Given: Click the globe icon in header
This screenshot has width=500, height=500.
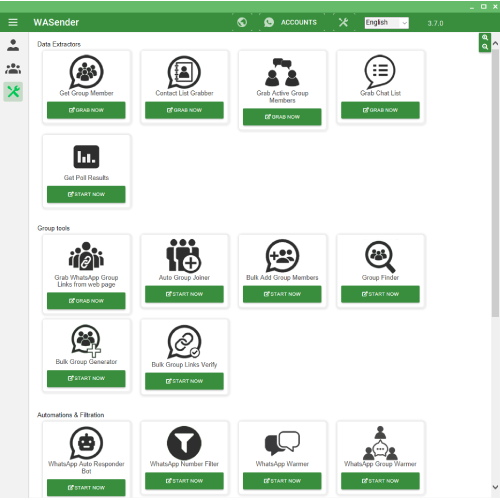Looking at the screenshot, I should (x=242, y=22).
